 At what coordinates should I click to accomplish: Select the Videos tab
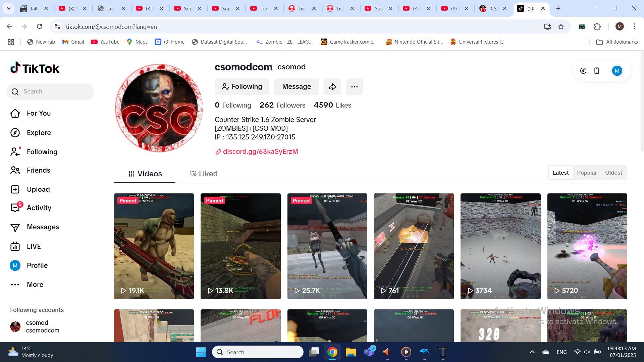145,174
